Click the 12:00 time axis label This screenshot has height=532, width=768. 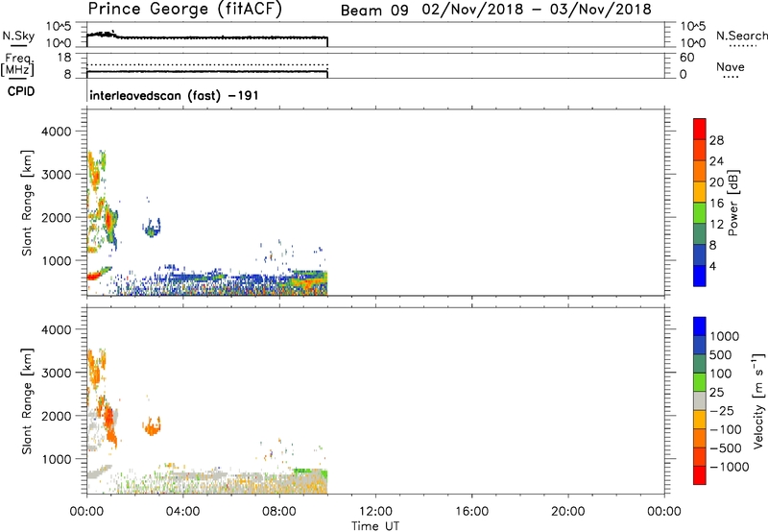point(375,512)
